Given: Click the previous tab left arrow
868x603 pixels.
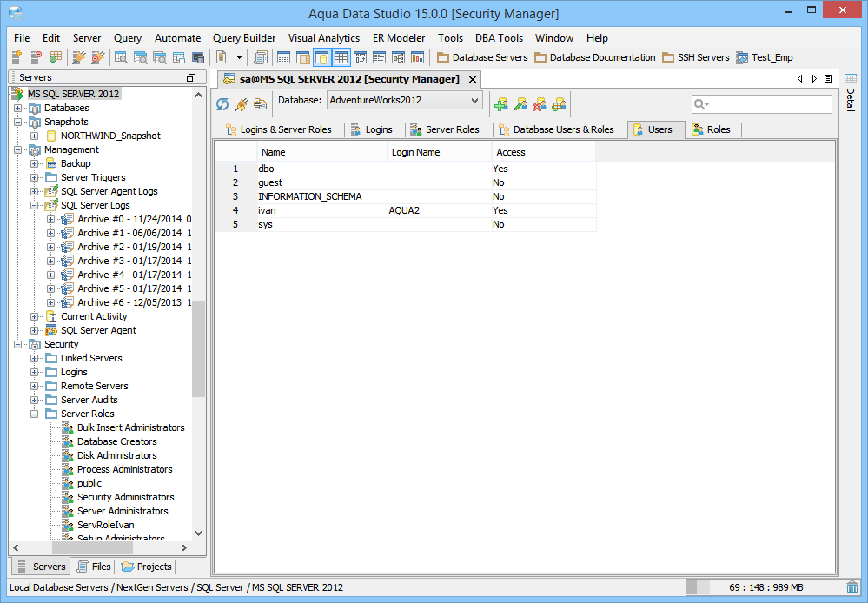Looking at the screenshot, I should [x=800, y=78].
